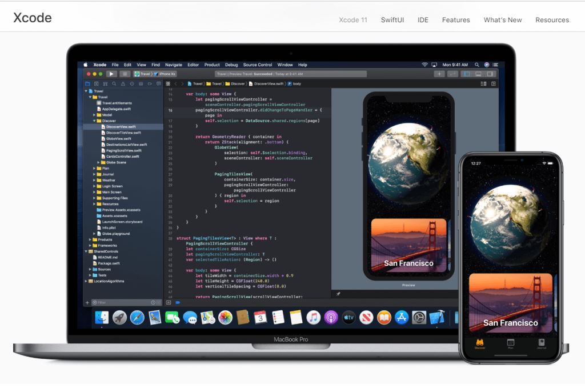
Task: Open the Breakpoint navigator icon
Action: click(150, 84)
